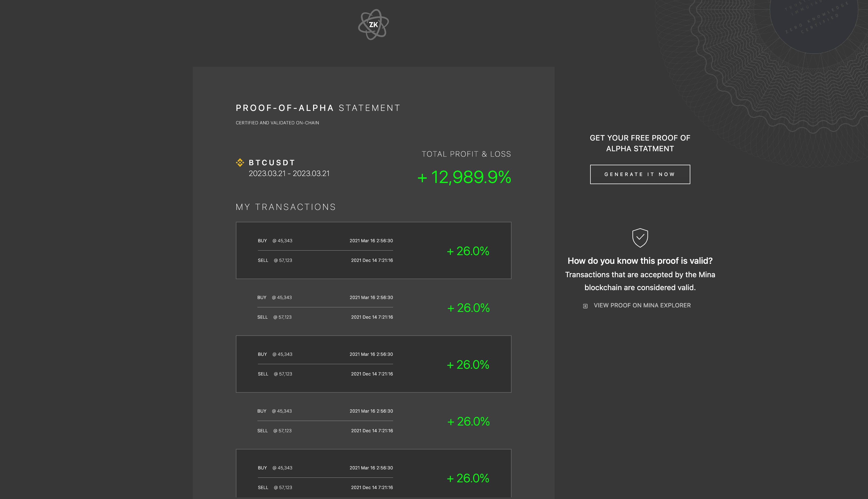Click the My Transactions heading
Viewport: 868px width, 499px height.
point(286,207)
